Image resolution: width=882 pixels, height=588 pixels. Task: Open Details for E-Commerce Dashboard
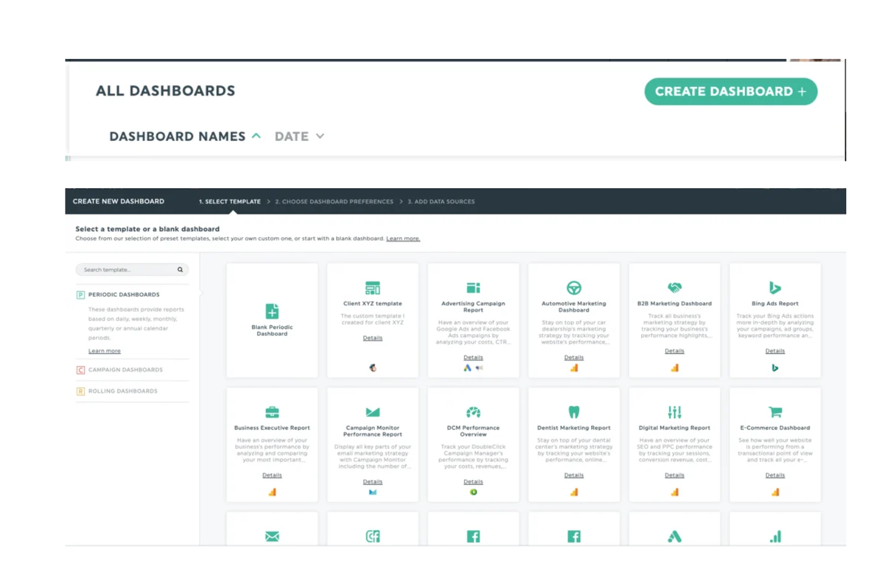click(x=775, y=475)
